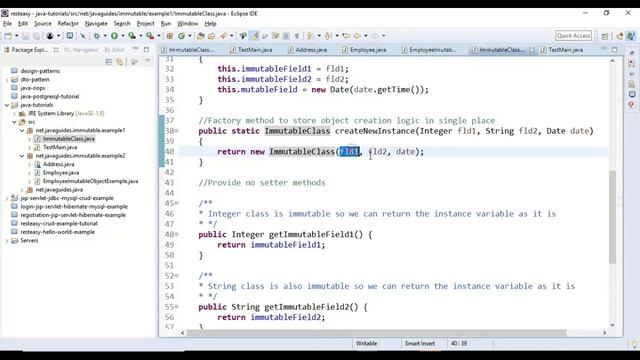Click the Writable status bar entry
Viewport: 640px width, 360px height.
[x=367, y=344]
